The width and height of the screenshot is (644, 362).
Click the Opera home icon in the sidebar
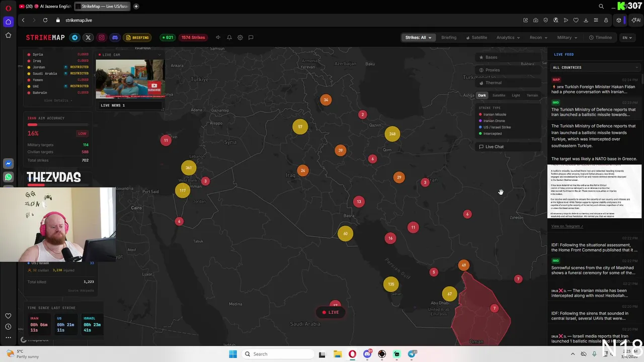pyautogui.click(x=8, y=22)
